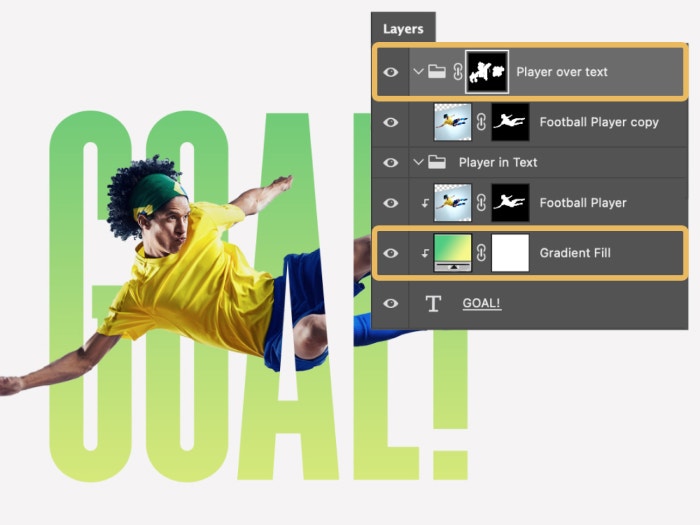Toggle visibility of Gradient Fill layer
Screen dimensions: 700x525
[391, 253]
